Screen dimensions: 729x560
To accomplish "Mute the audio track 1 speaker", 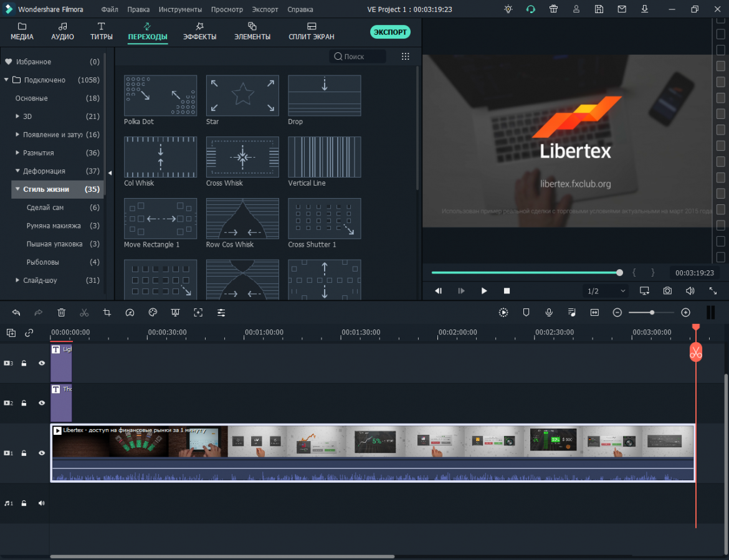I will [42, 503].
